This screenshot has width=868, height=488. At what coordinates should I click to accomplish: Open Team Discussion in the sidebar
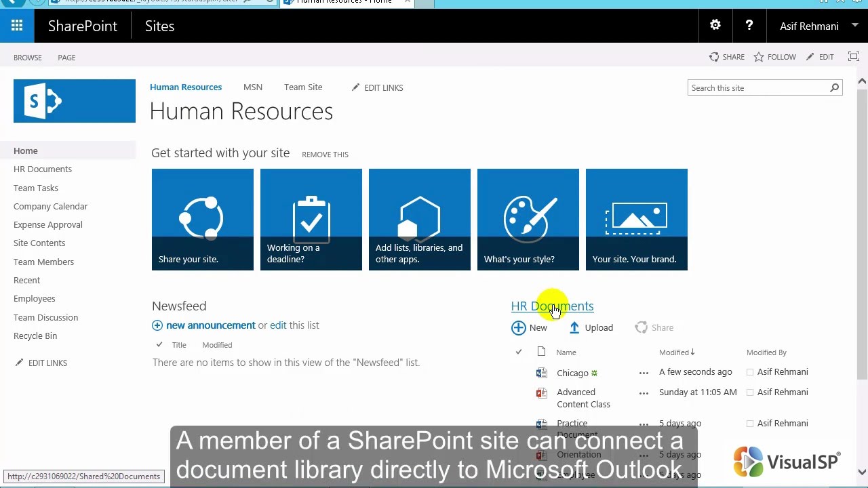(x=46, y=317)
